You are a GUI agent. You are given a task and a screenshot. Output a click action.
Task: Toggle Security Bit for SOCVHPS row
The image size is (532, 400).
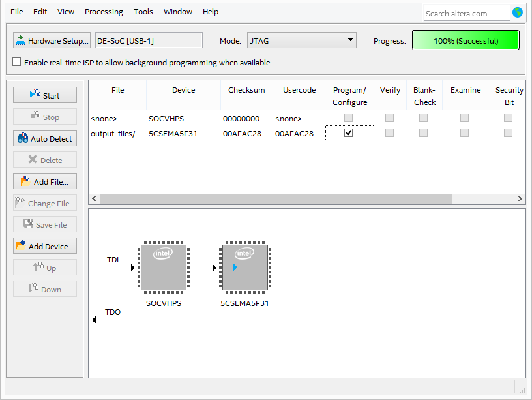[509, 118]
